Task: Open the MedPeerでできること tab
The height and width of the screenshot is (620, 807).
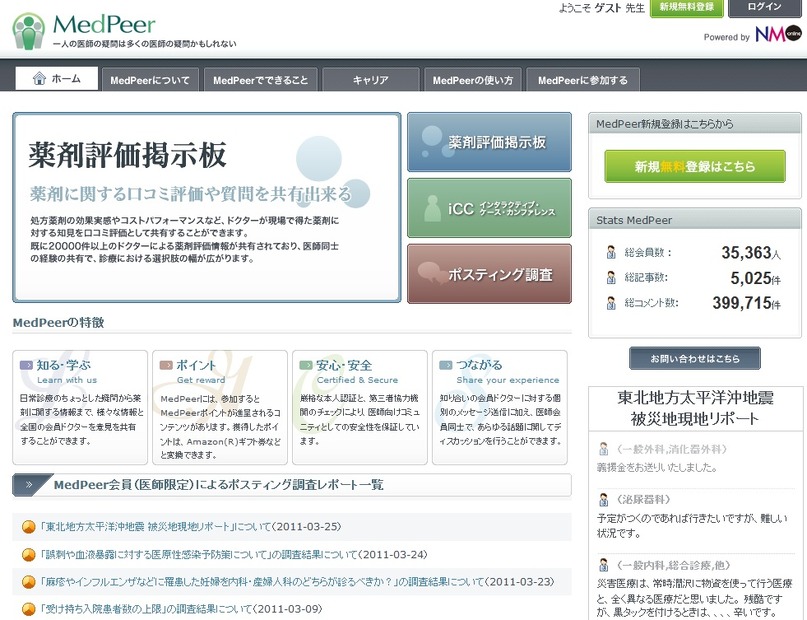Action: tap(260, 80)
